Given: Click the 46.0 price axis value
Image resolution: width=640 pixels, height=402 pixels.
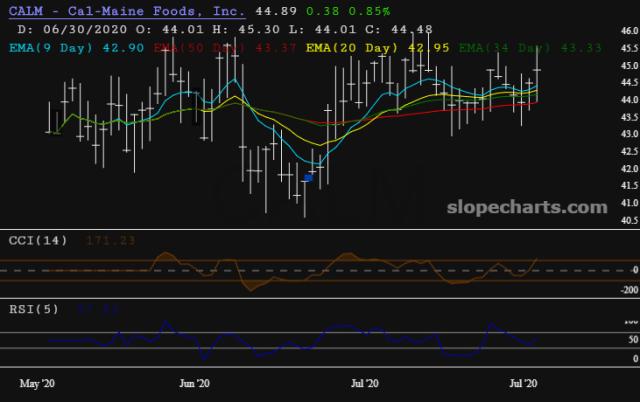Looking at the screenshot, I should [x=628, y=31].
